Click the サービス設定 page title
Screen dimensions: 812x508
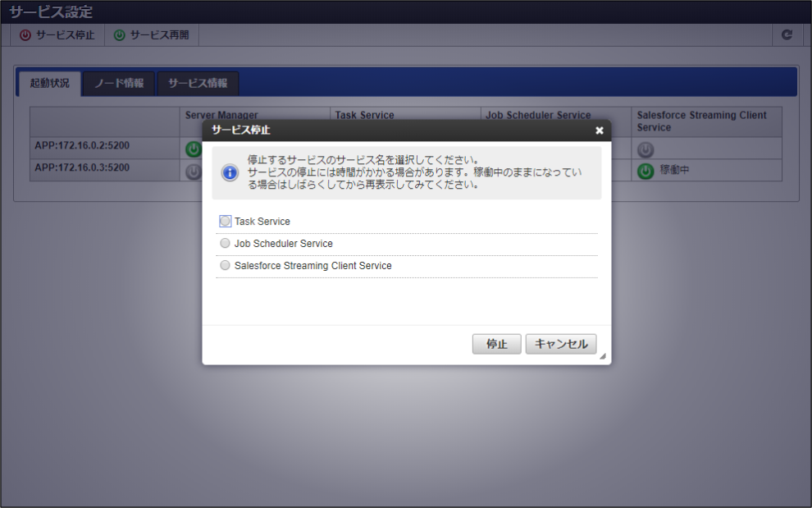(51, 12)
